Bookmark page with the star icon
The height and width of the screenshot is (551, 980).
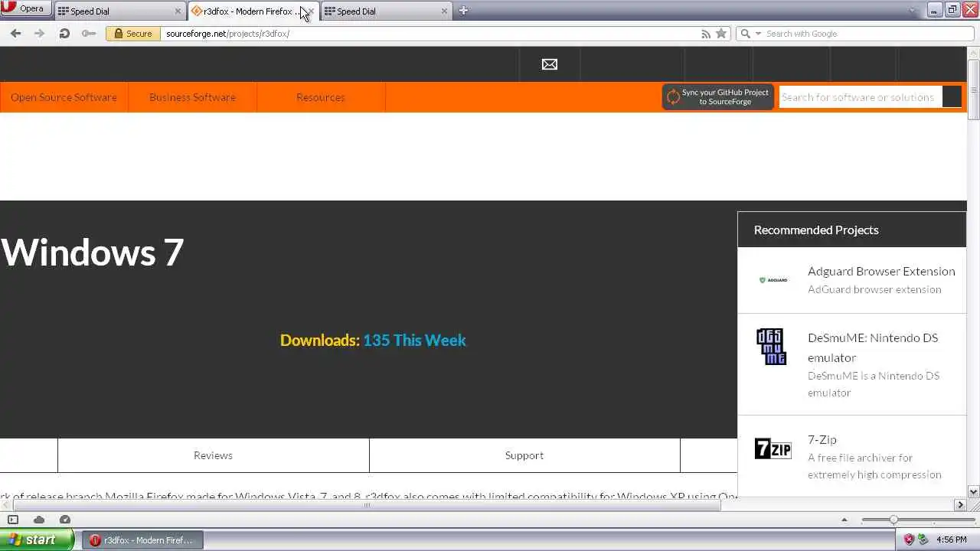pyautogui.click(x=720, y=34)
